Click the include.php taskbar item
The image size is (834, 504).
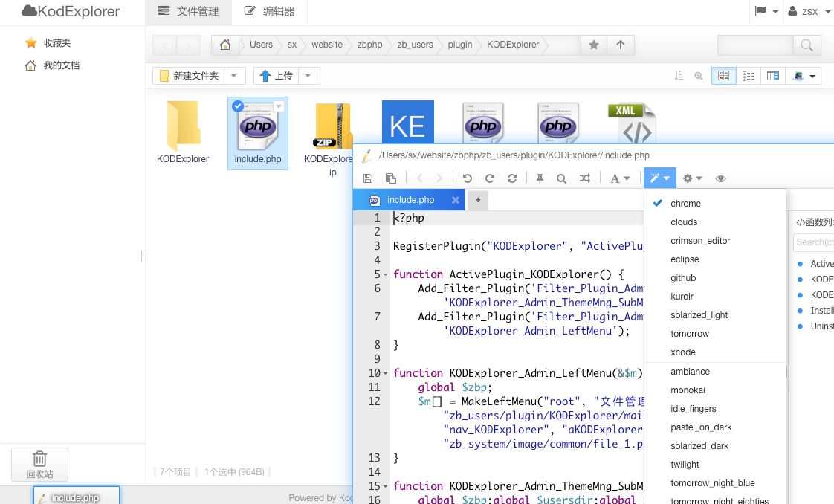pos(77,496)
